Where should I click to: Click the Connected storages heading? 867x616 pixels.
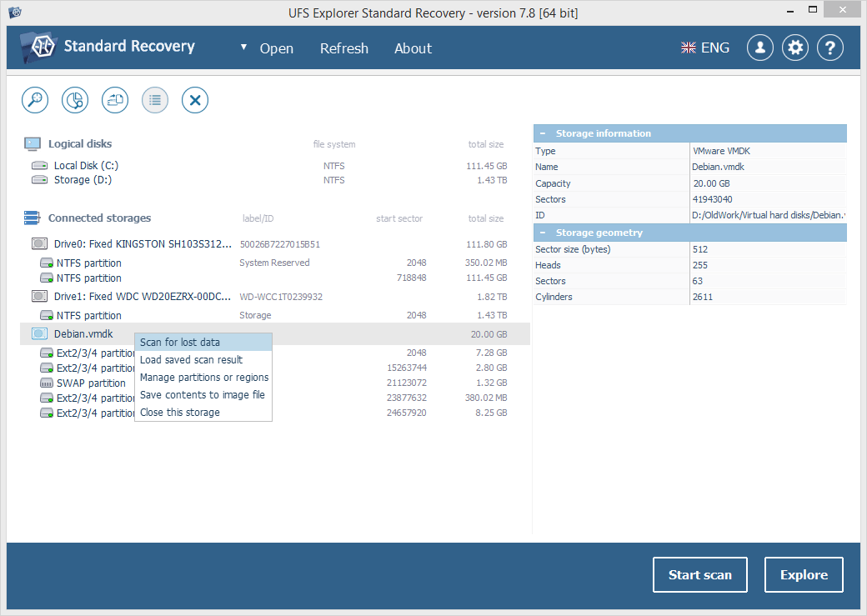tap(99, 218)
